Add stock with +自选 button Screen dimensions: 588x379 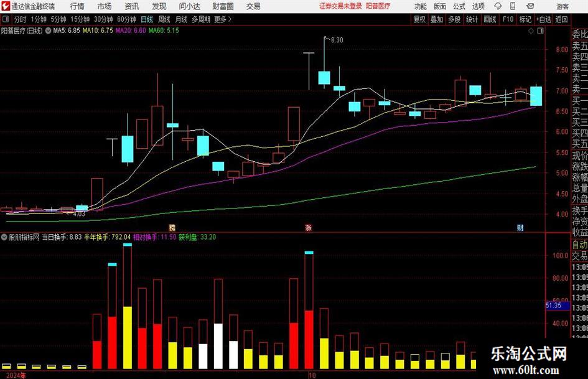543,19
